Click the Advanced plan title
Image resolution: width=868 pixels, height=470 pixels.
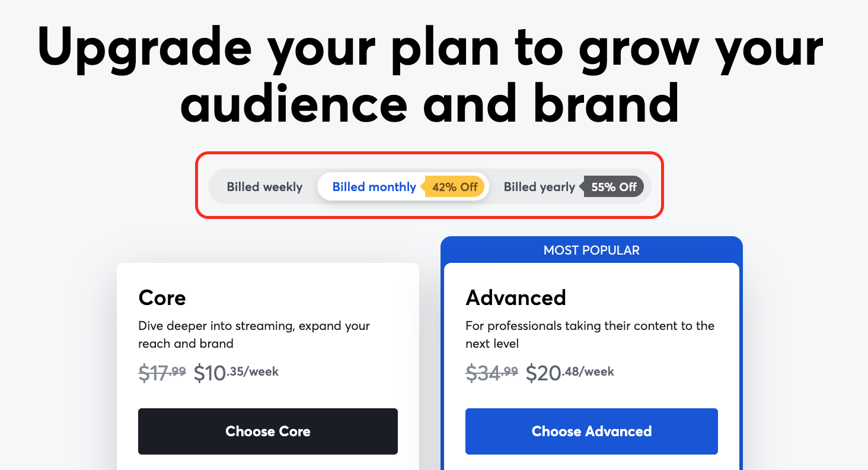(x=516, y=297)
